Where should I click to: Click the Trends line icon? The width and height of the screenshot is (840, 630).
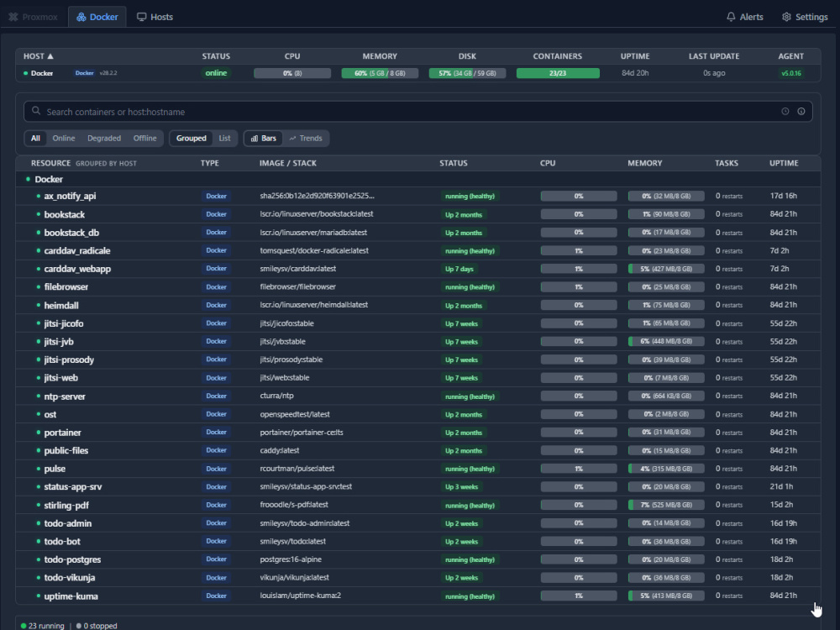click(292, 139)
